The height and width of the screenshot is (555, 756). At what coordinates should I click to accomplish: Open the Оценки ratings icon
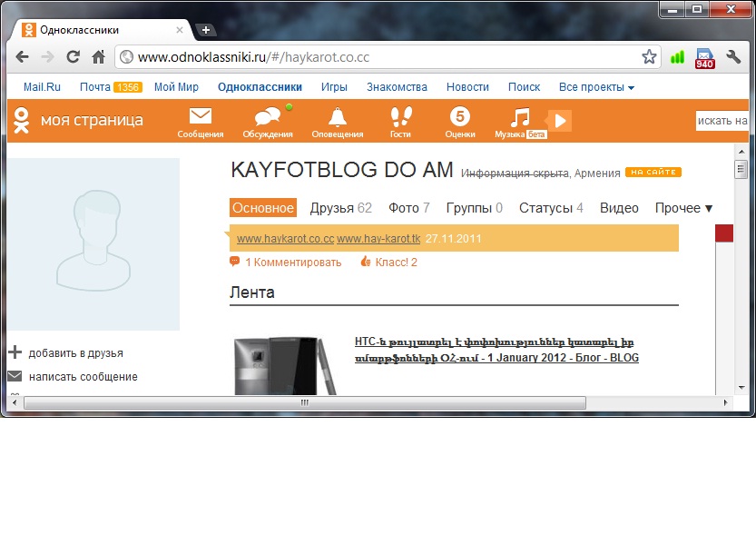(x=460, y=117)
